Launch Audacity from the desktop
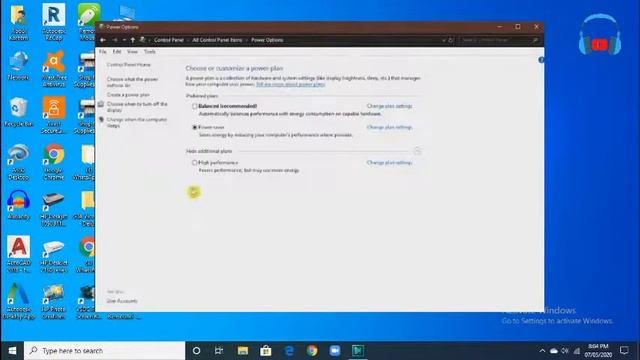Viewport: 640px width, 360px height. tap(18, 205)
